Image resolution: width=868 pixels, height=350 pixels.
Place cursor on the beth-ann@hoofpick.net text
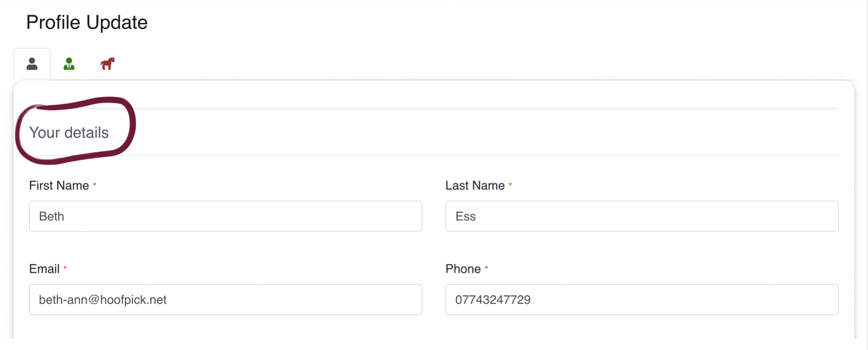103,299
